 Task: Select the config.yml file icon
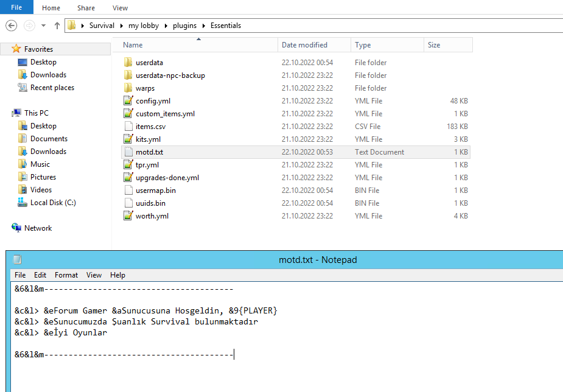pyautogui.click(x=128, y=100)
